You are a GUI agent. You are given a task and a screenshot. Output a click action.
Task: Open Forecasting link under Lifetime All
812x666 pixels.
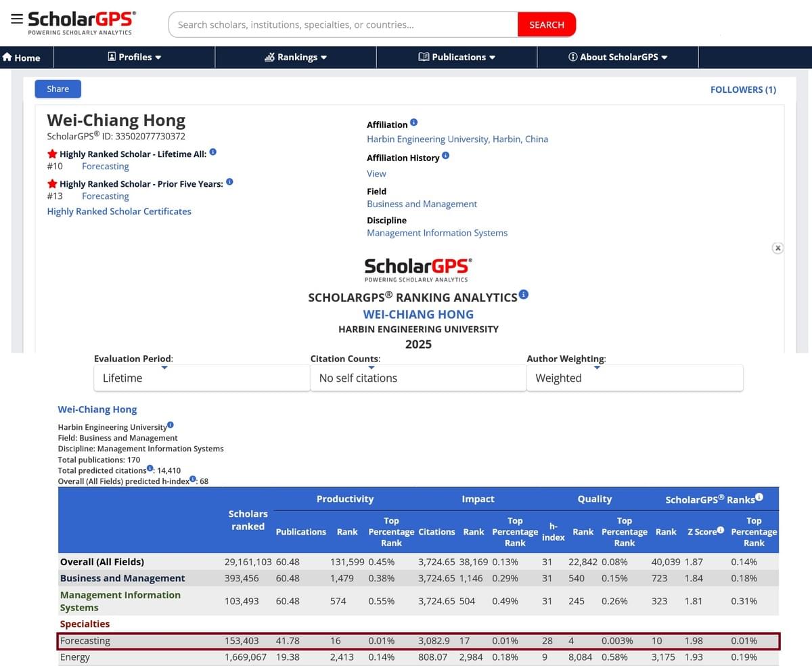pyautogui.click(x=106, y=166)
